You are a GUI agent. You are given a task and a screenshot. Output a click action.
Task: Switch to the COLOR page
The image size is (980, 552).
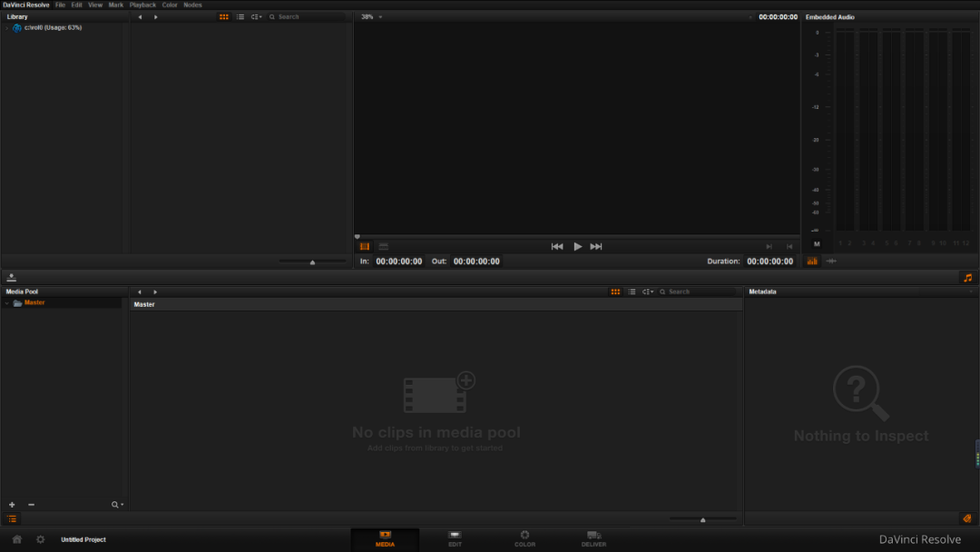tap(525, 539)
